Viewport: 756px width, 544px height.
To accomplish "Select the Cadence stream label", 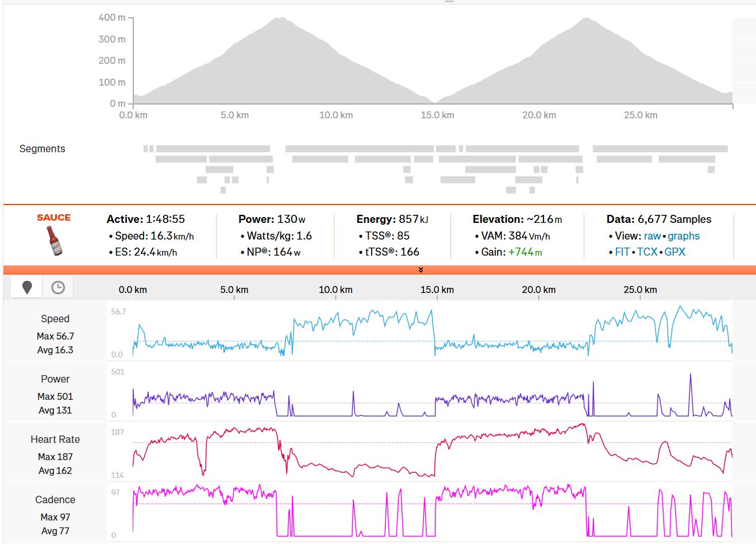I will 55,500.
